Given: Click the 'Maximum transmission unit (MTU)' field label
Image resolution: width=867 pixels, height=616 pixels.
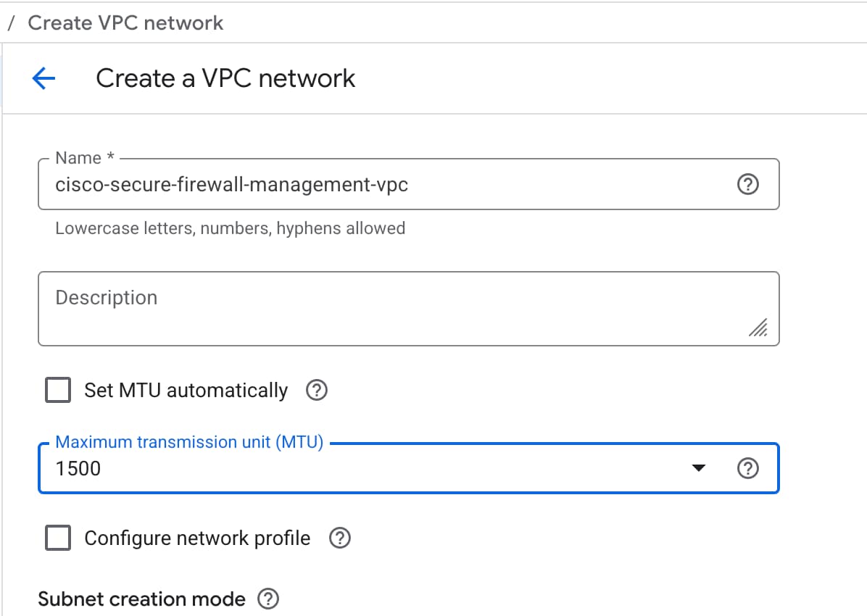Looking at the screenshot, I should coord(189,442).
